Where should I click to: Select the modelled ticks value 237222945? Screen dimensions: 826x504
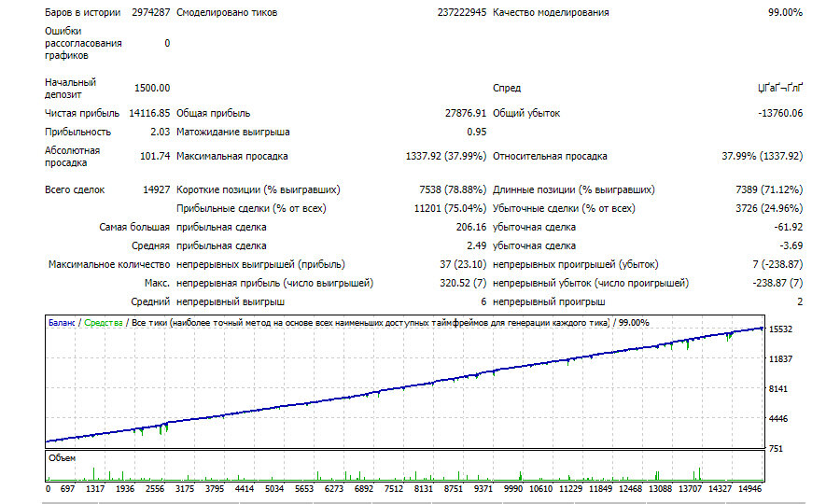pyautogui.click(x=461, y=12)
